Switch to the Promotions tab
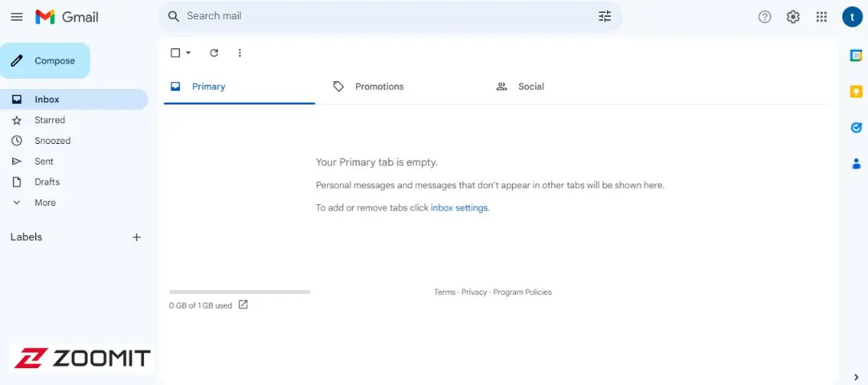 pos(368,87)
